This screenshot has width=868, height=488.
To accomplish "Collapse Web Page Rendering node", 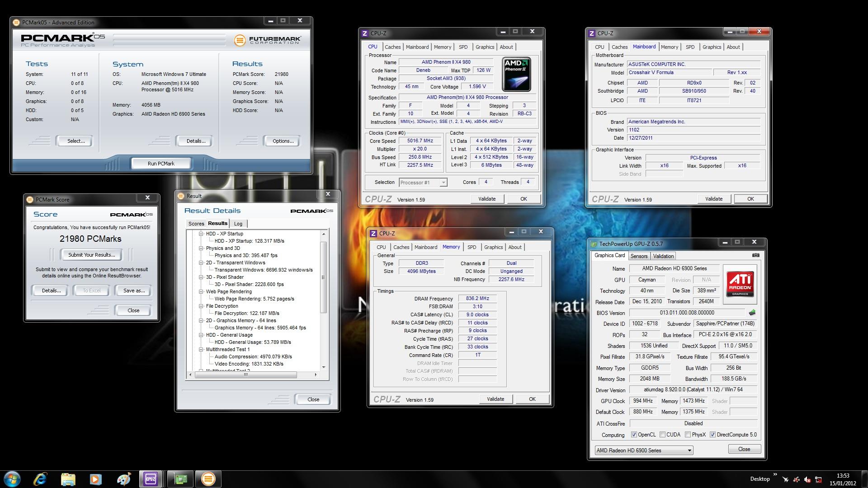I will 201,291.
